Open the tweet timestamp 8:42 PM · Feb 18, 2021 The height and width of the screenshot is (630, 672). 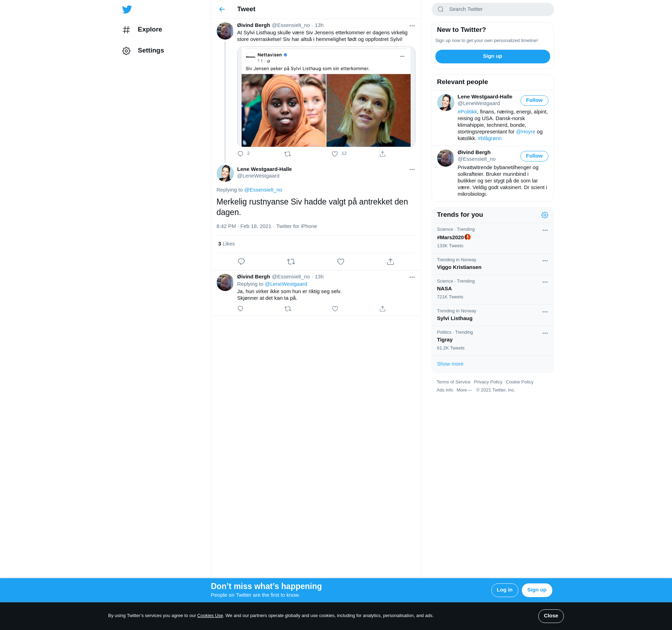click(244, 227)
